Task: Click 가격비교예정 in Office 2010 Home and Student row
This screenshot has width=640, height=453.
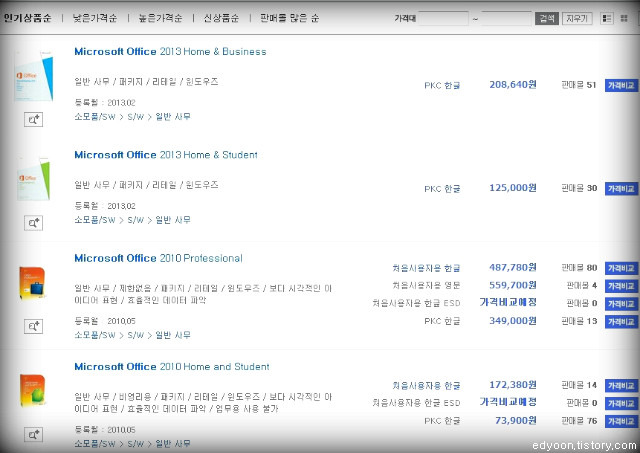Action: pyautogui.click(x=508, y=402)
